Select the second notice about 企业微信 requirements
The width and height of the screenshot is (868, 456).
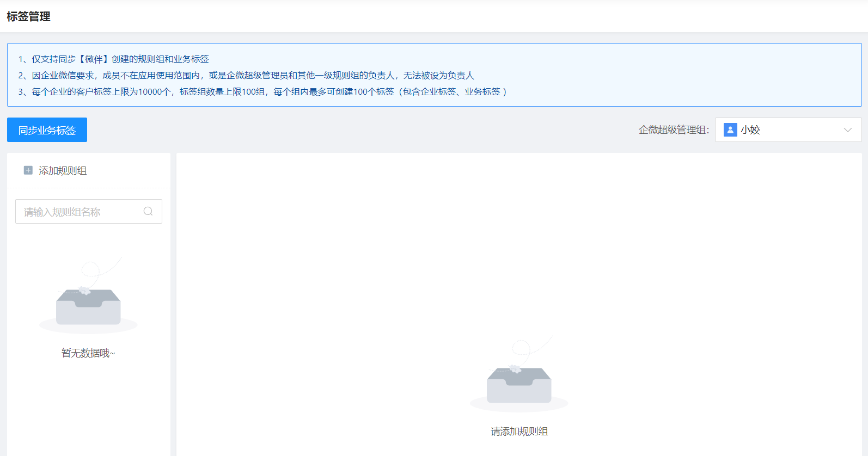[x=246, y=75]
